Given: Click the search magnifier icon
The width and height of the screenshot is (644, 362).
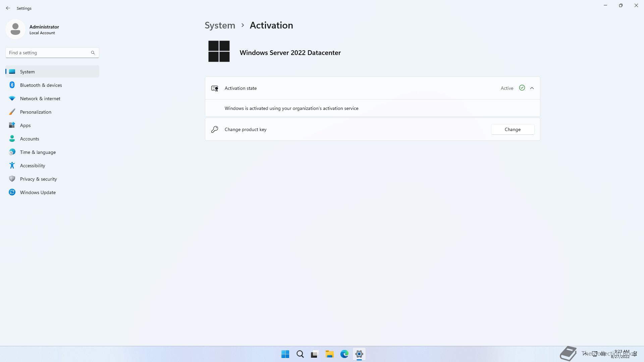Looking at the screenshot, I should pos(93,53).
